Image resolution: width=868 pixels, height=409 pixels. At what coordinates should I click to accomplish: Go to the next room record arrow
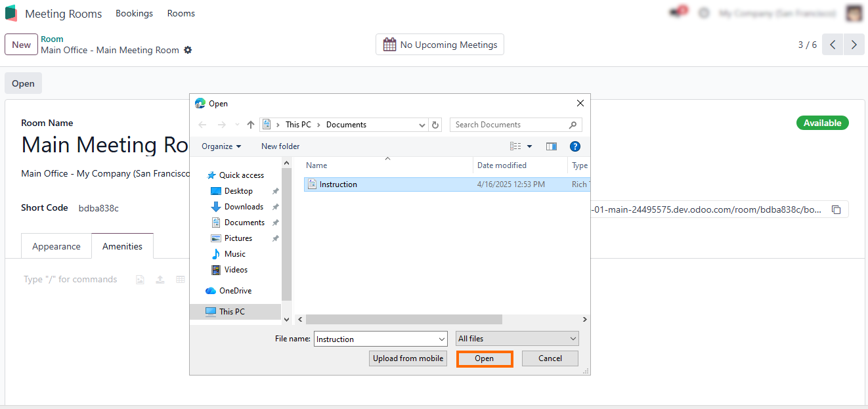click(x=854, y=45)
